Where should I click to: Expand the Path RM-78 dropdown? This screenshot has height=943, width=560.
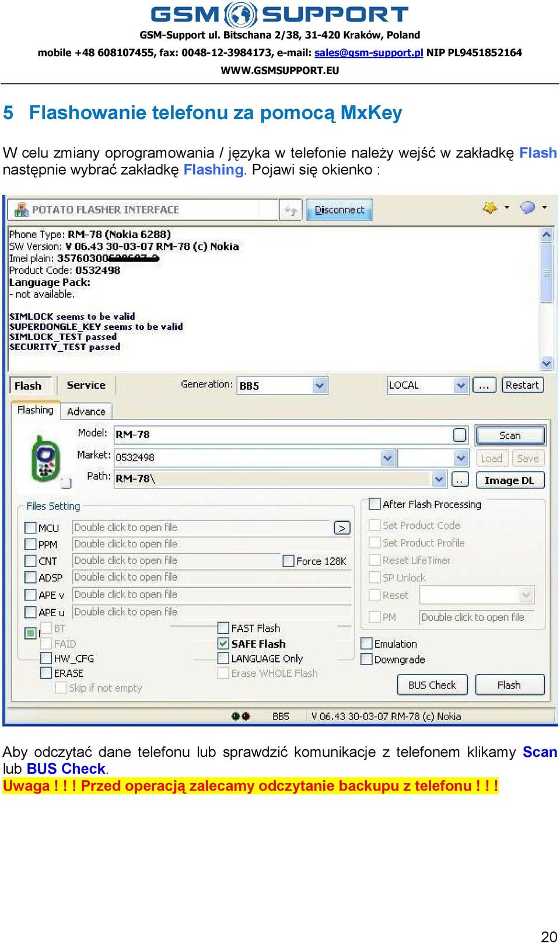point(439,480)
